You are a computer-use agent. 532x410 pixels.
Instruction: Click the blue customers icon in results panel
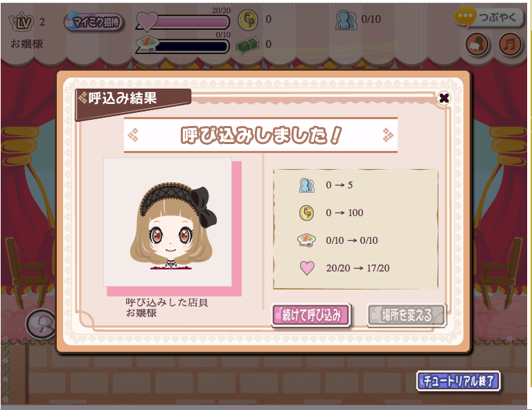tap(306, 185)
